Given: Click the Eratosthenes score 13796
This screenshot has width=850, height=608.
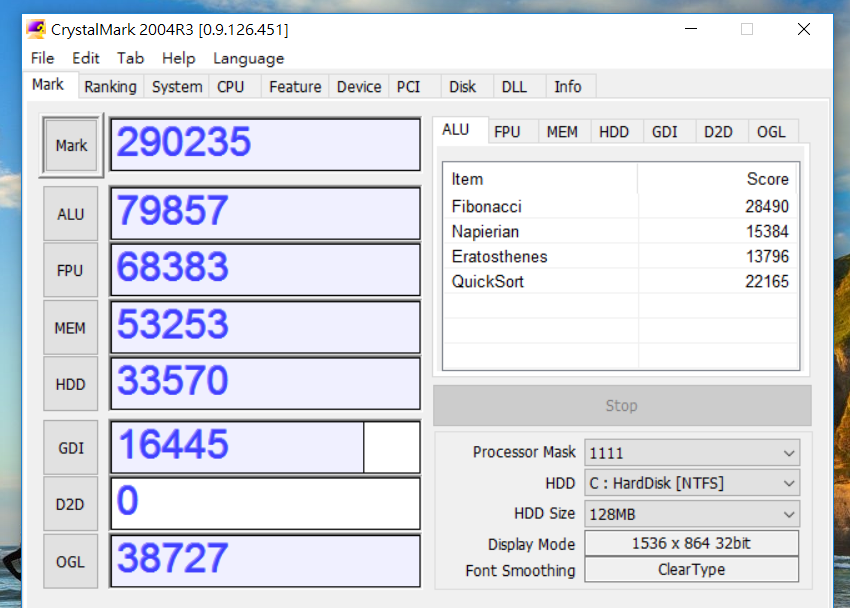Looking at the screenshot, I should [x=767, y=256].
